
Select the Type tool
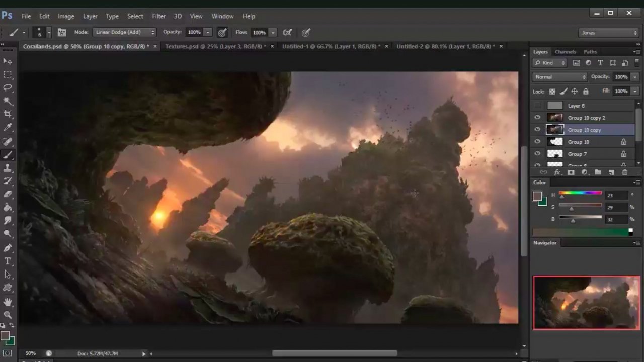[x=8, y=261]
